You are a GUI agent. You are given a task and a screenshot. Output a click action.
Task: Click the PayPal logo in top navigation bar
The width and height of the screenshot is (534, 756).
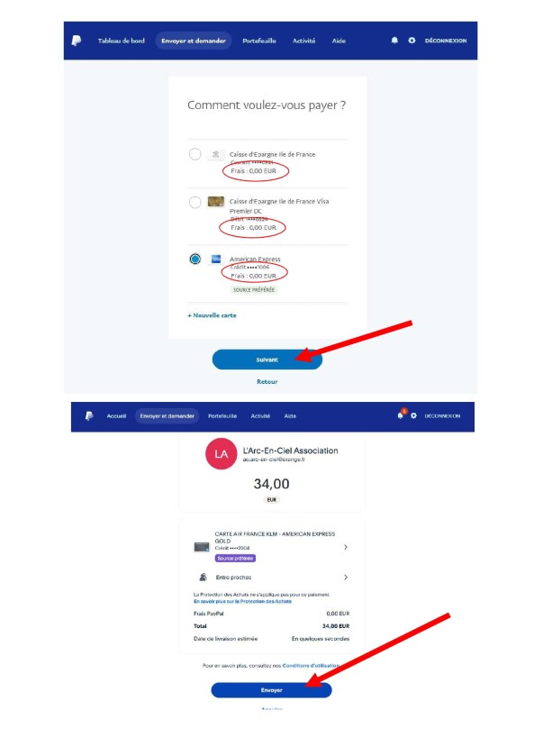click(77, 41)
